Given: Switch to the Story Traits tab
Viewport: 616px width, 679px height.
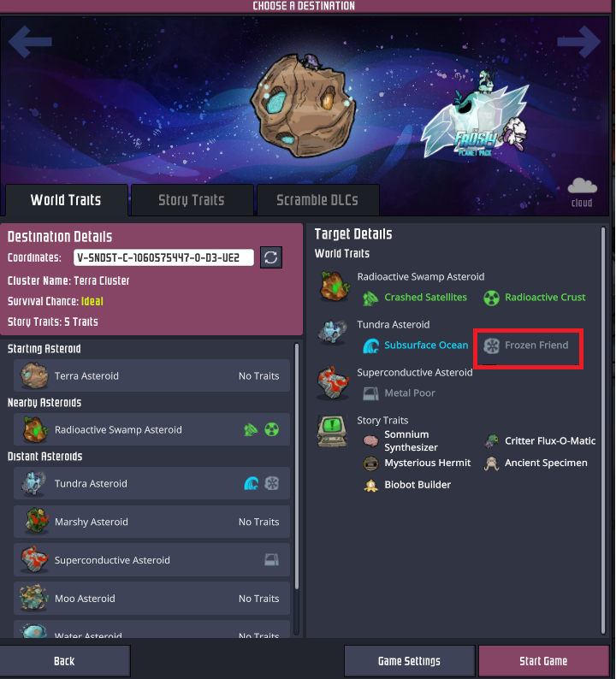Looking at the screenshot, I should coord(192,200).
